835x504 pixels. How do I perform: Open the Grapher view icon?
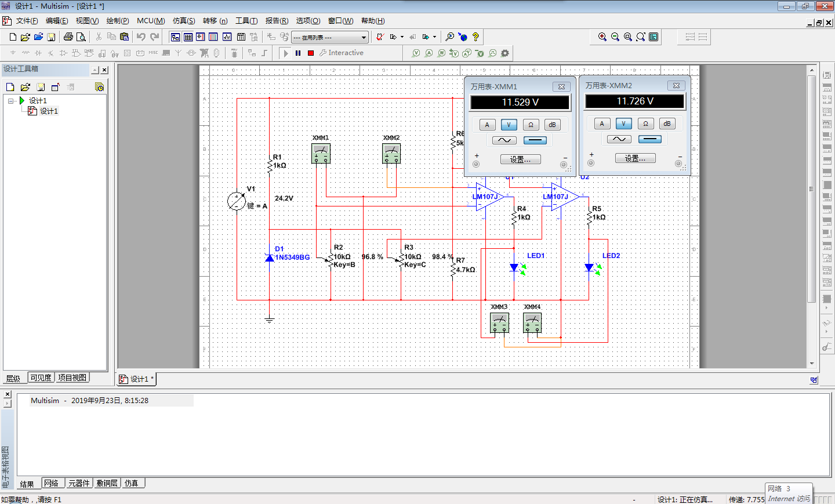(x=227, y=37)
